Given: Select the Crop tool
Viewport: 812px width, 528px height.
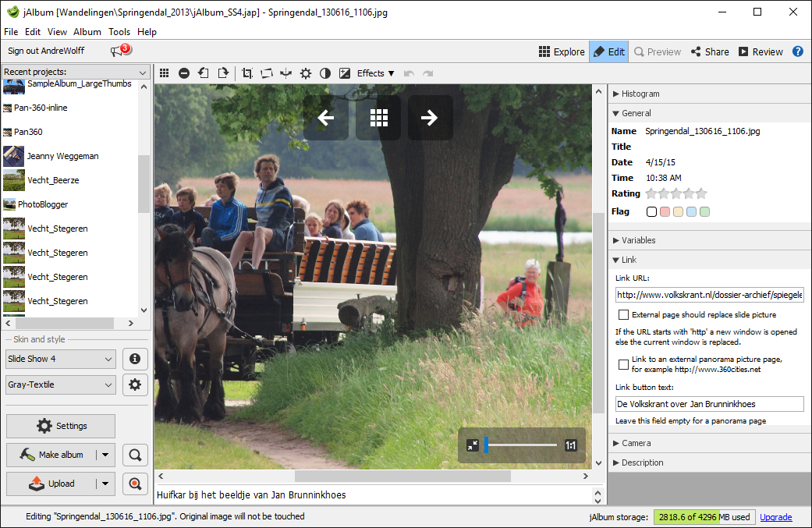Looking at the screenshot, I should [247, 73].
